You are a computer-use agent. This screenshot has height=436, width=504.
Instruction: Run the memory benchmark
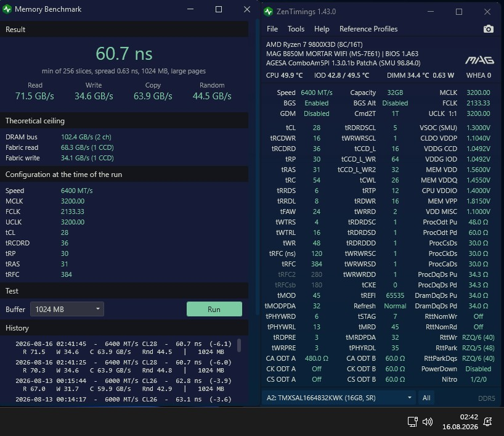214,309
